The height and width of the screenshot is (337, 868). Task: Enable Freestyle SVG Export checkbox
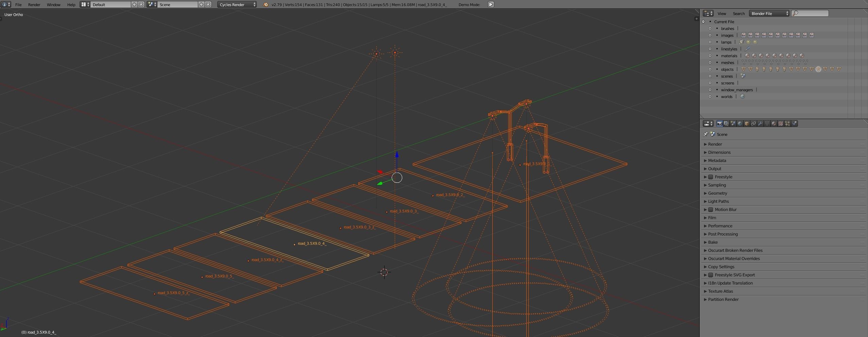pyautogui.click(x=711, y=275)
